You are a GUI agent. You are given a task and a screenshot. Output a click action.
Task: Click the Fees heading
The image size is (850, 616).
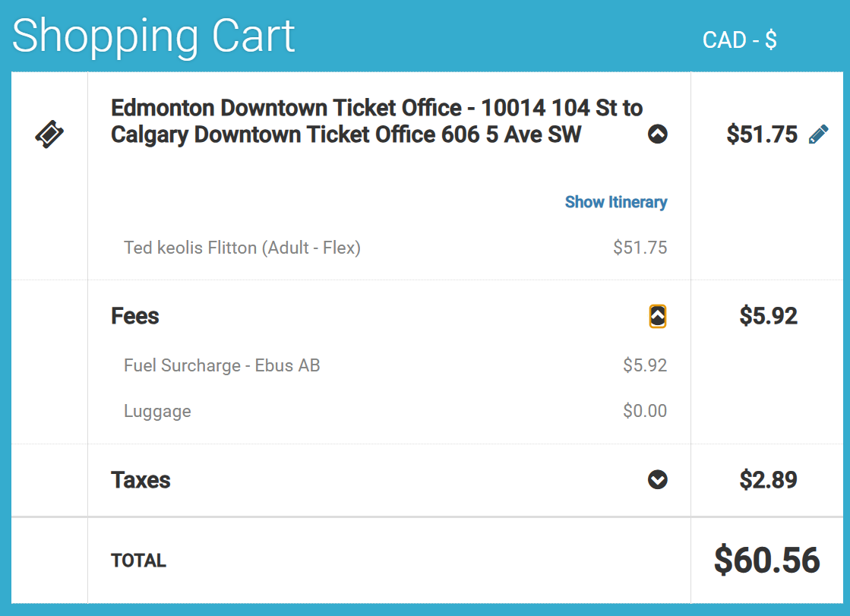click(135, 316)
